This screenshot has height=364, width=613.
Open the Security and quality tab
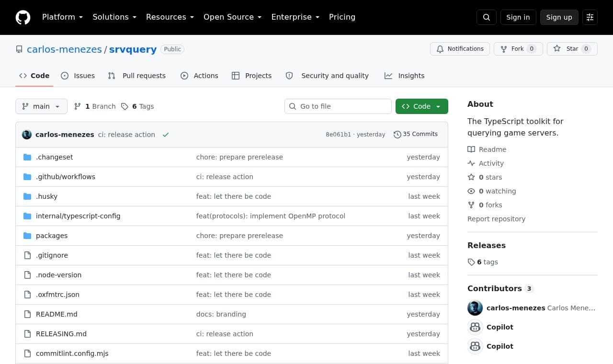(x=328, y=76)
